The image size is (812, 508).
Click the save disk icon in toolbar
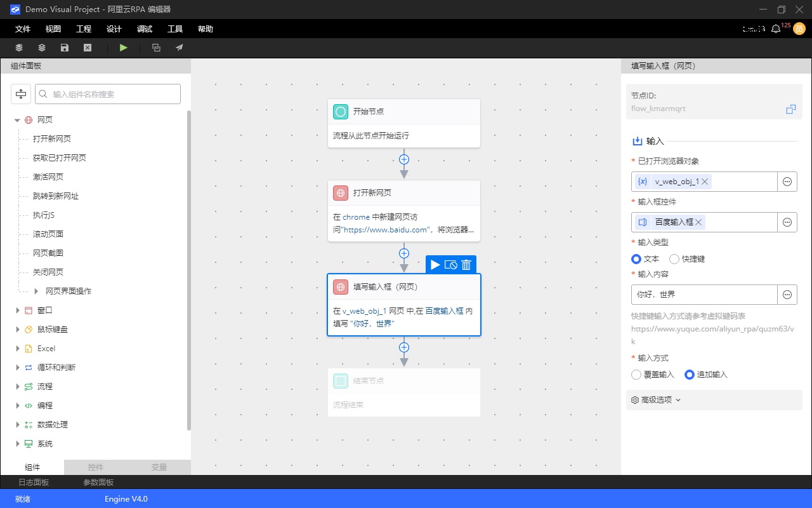(64, 48)
